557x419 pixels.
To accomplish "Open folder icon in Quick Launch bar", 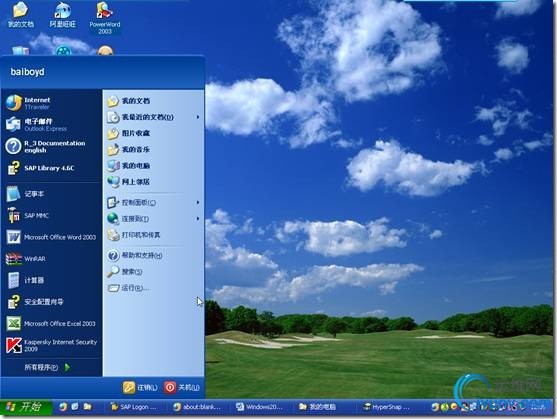I will (x=87, y=407).
